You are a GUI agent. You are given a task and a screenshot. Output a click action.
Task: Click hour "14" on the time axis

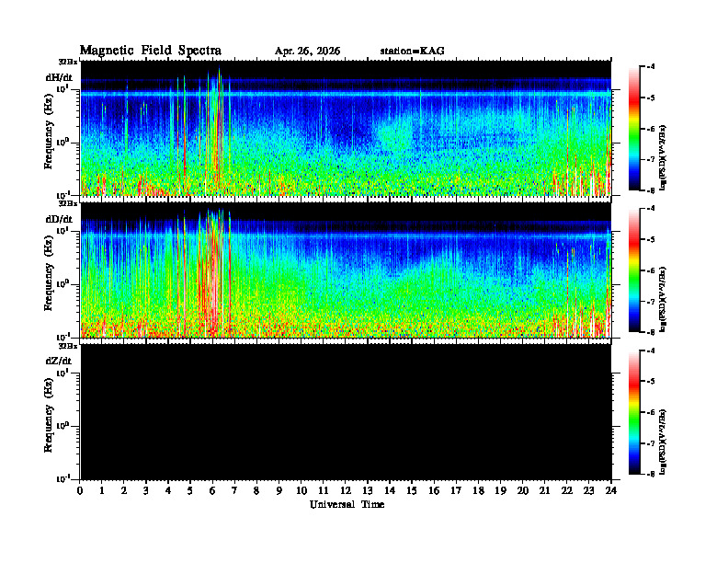point(390,490)
